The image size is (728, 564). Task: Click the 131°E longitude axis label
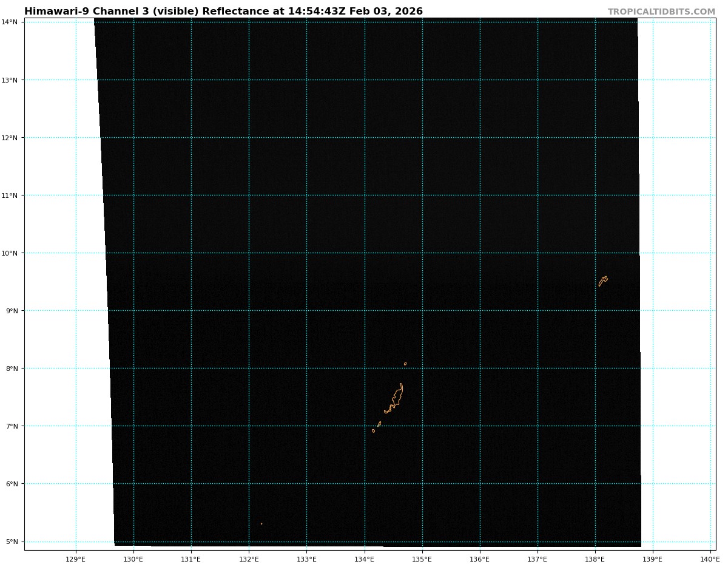[191, 558]
